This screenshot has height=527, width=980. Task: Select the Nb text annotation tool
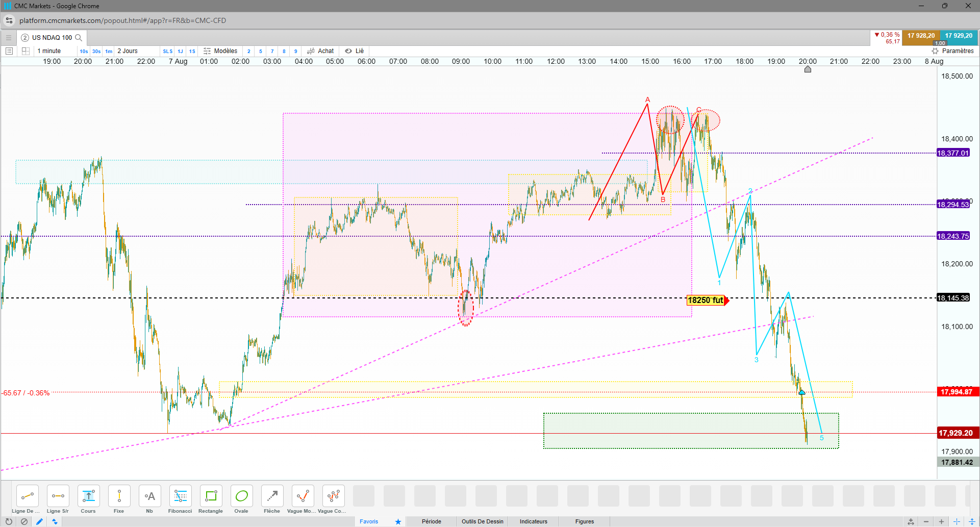tap(150, 496)
